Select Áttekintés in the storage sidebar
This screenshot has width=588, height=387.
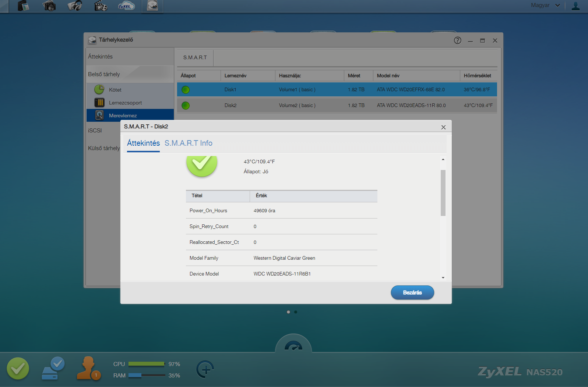pos(130,57)
